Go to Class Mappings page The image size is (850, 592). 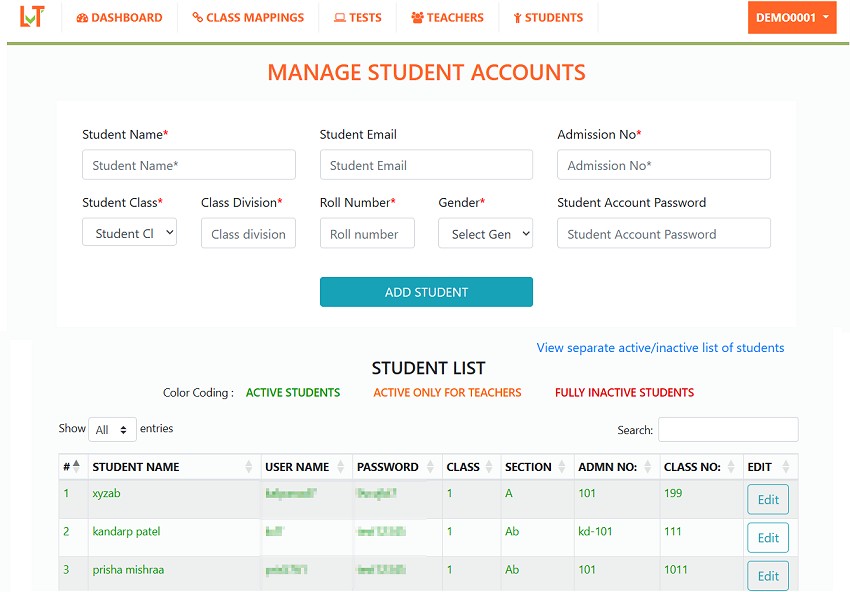(248, 18)
